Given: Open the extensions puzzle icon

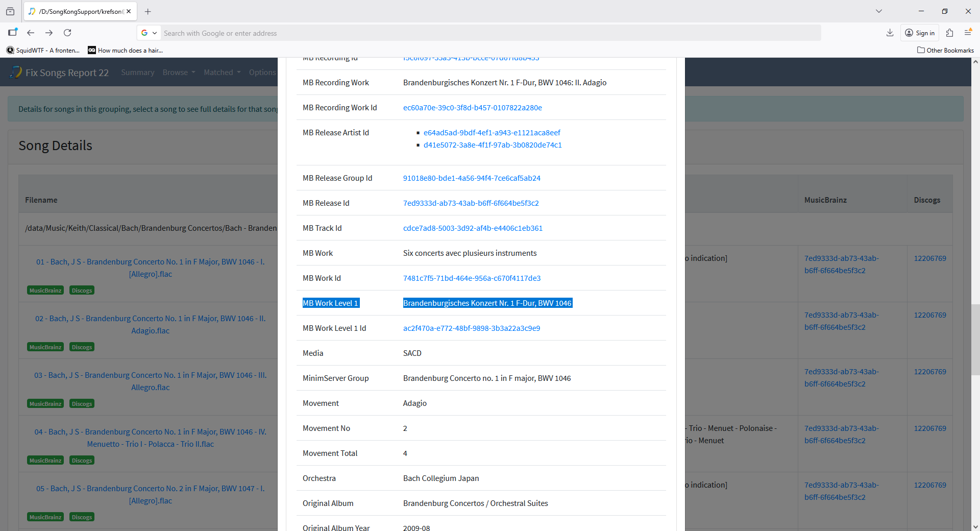Looking at the screenshot, I should pos(949,33).
